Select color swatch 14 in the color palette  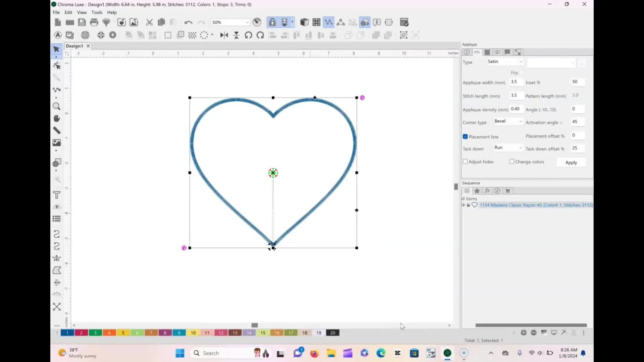coord(249,333)
